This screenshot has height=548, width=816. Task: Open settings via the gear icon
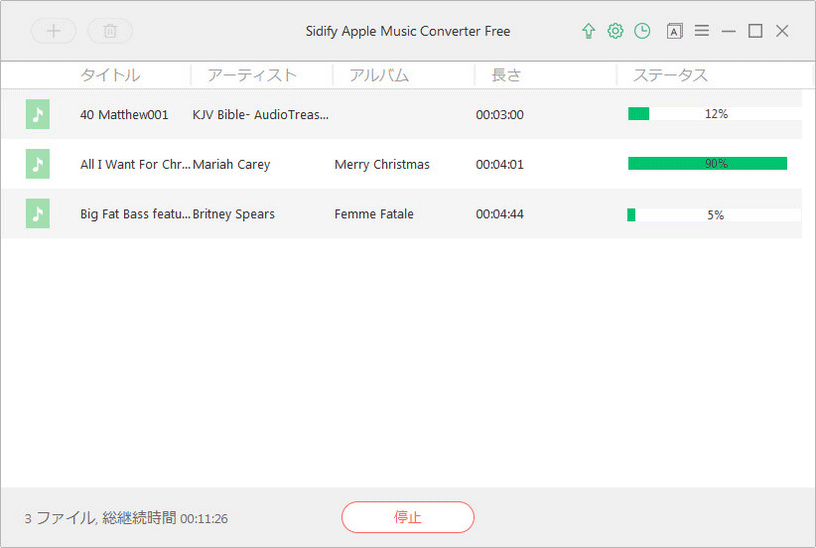615,31
